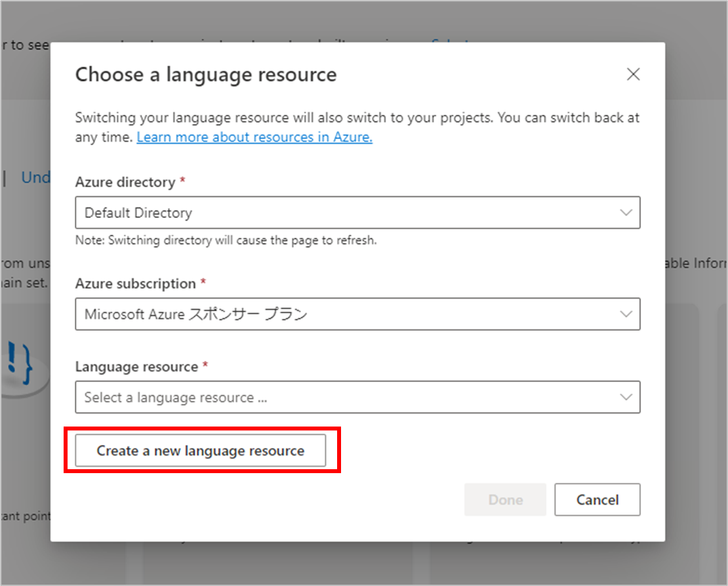Click the note about switching directory
Viewport: 728px width, 586px height.
226,240
